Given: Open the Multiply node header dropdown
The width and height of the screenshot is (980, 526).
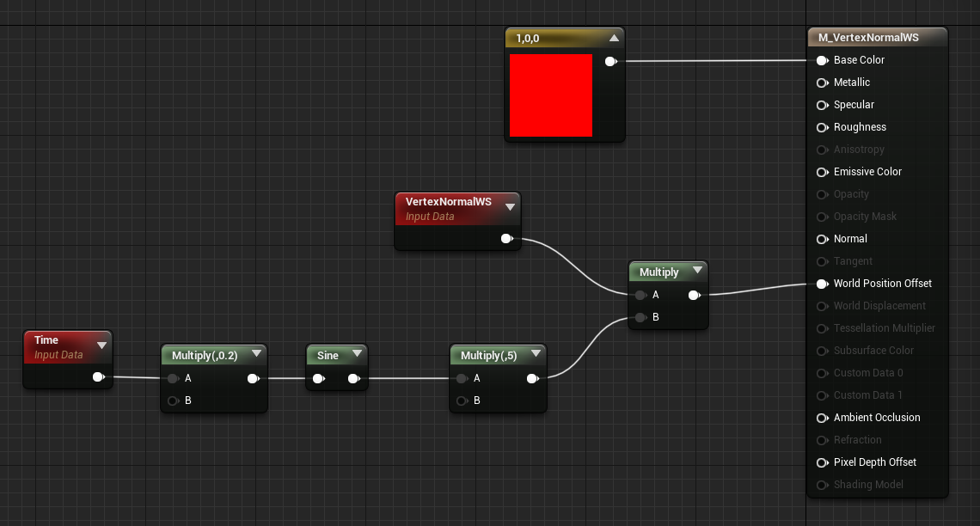Looking at the screenshot, I should 698,270.
